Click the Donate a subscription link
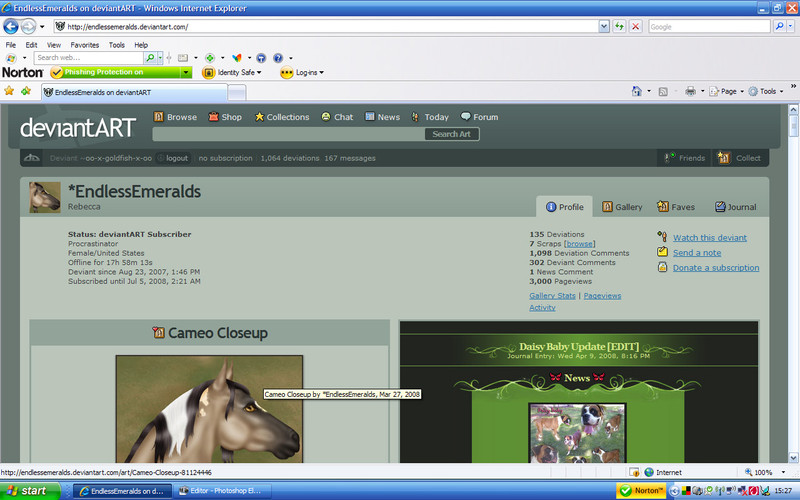Viewport: 800px width, 500px height. point(716,268)
